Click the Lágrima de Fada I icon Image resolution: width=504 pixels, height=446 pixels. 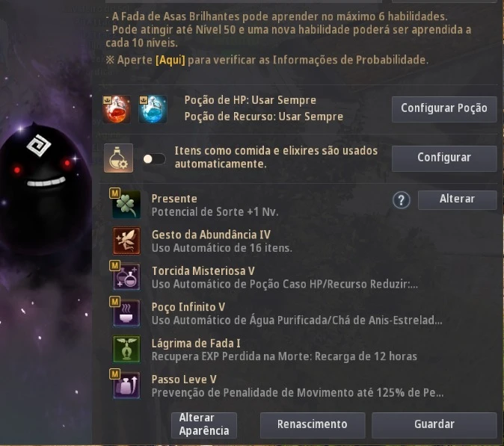pos(126,350)
